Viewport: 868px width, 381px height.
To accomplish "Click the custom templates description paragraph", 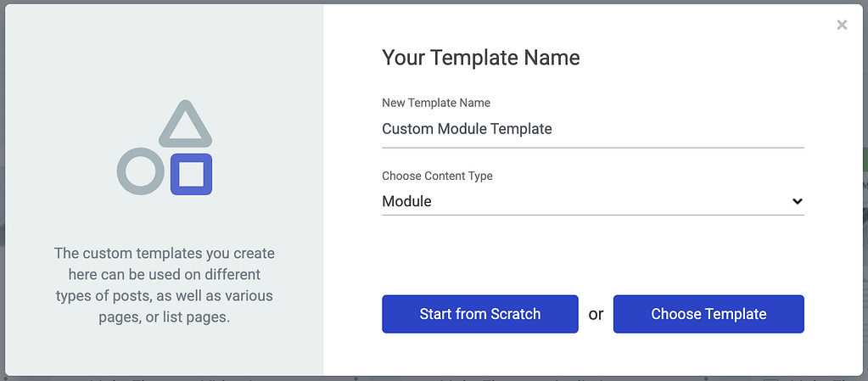I will 164,285.
